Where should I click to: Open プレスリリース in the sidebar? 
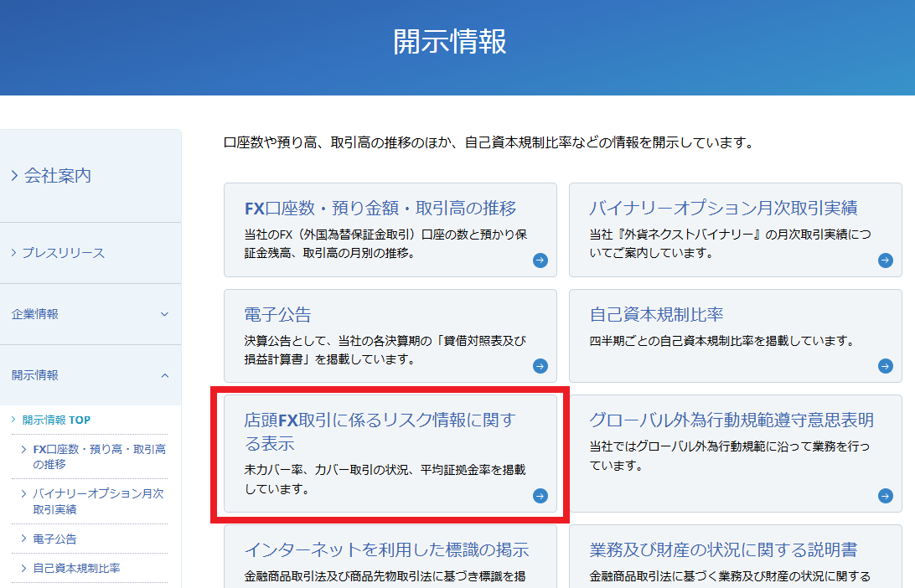(x=63, y=253)
